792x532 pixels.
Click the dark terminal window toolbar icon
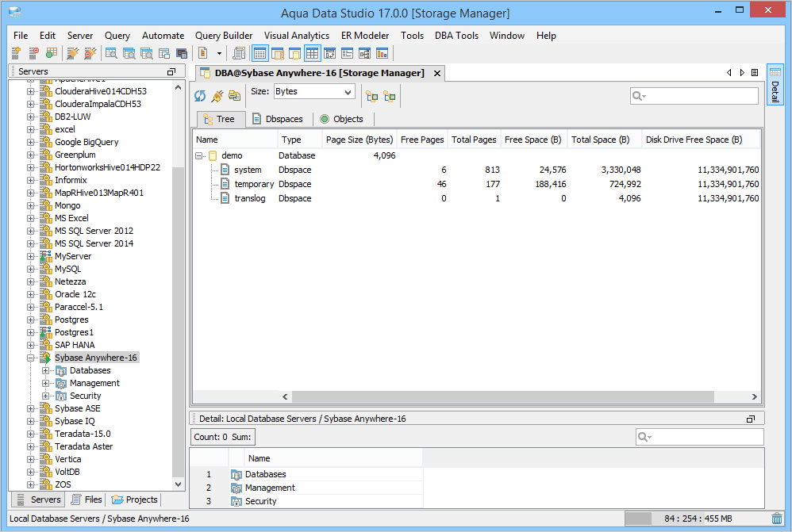tap(182, 53)
